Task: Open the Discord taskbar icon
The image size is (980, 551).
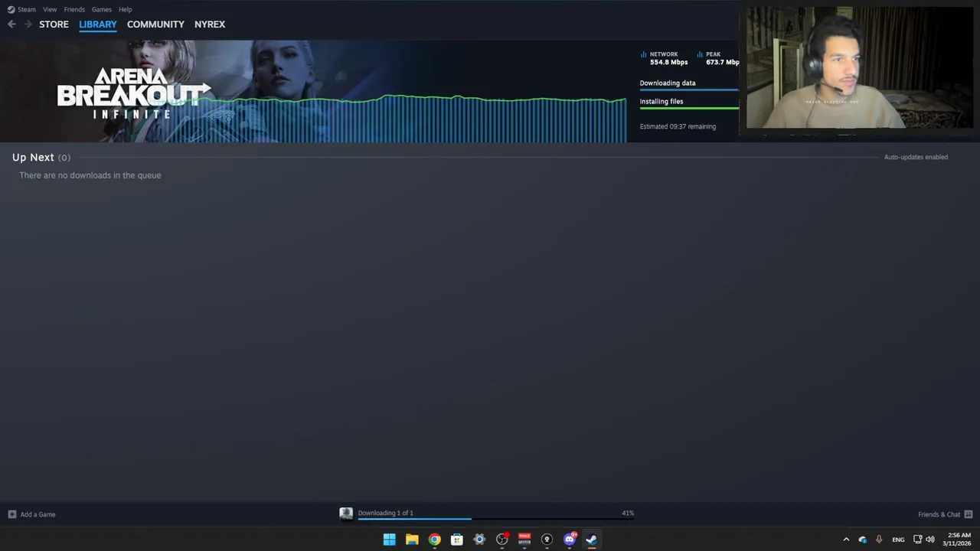Action: point(570,540)
